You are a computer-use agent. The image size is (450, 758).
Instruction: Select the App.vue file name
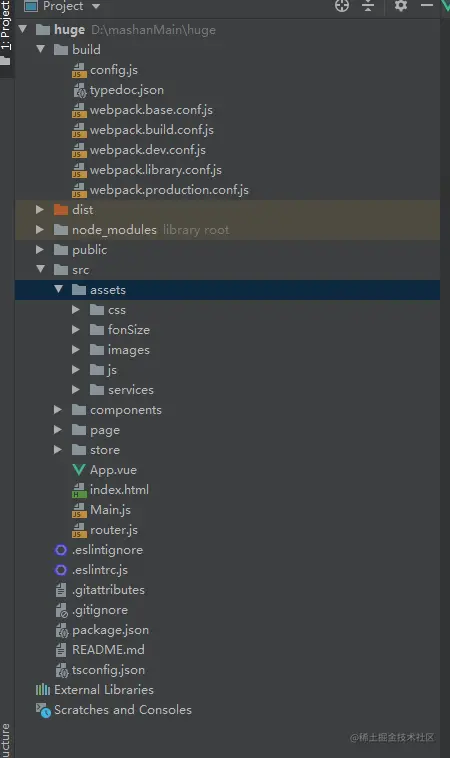(113, 470)
